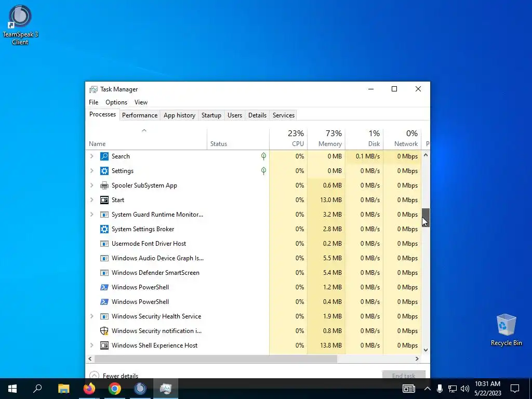This screenshot has width=532, height=399.
Task: Sort processes by the Status column
Action: [x=238, y=139]
